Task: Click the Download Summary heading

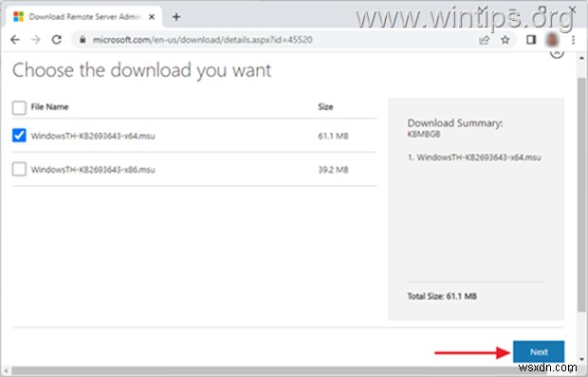Action: [x=455, y=123]
